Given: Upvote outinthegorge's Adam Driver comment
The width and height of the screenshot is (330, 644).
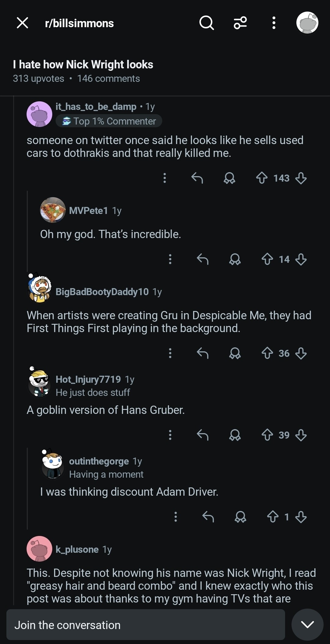Looking at the screenshot, I should pos(273,517).
